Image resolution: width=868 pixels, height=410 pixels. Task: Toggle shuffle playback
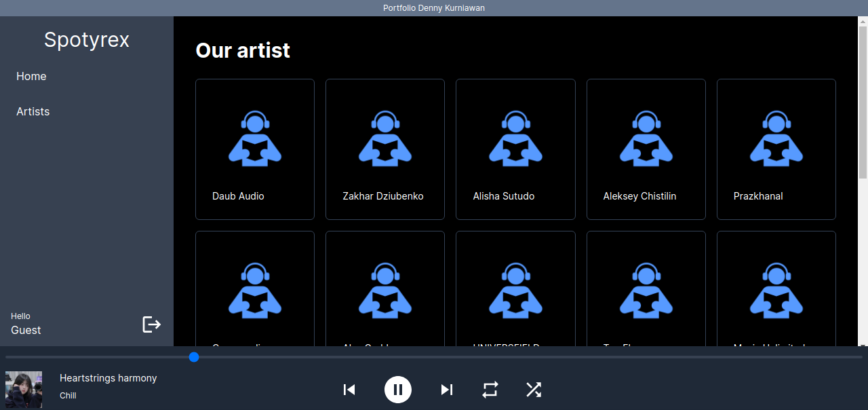(534, 390)
